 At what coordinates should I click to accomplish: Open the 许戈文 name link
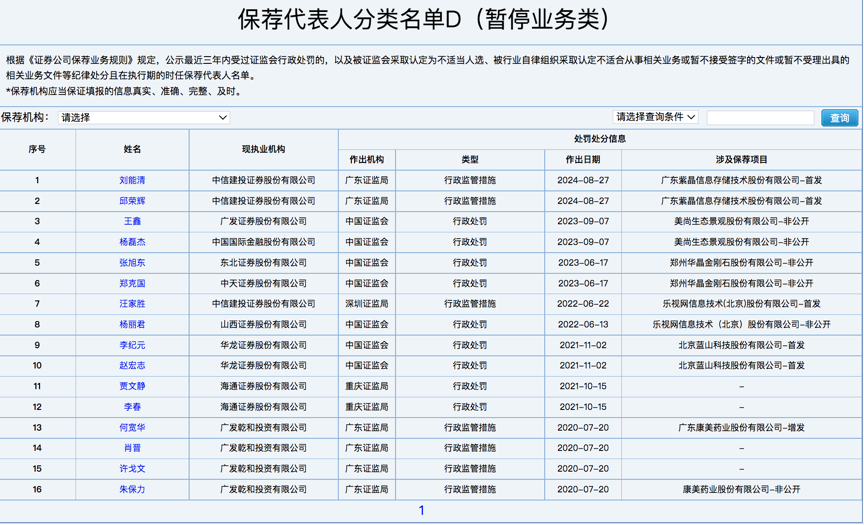132,469
